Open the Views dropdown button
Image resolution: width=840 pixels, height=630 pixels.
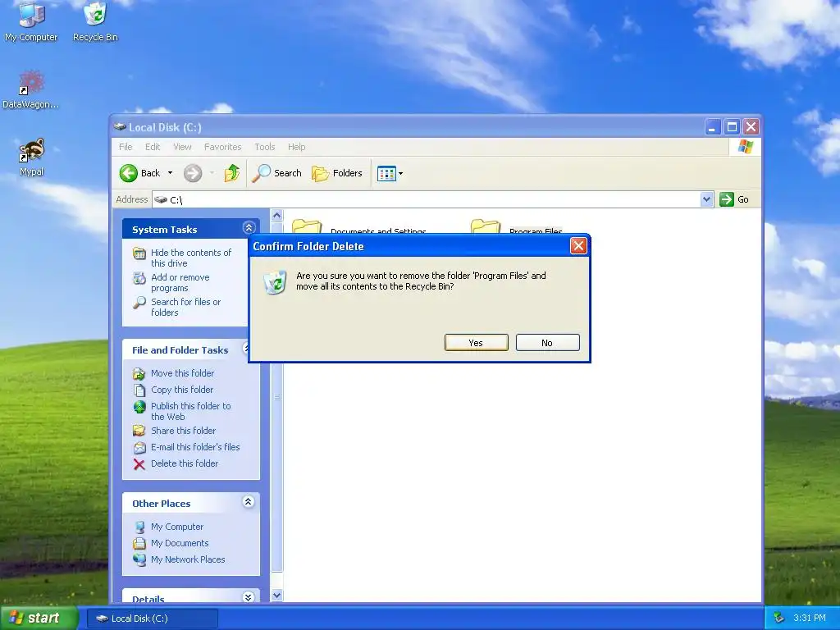pos(390,174)
